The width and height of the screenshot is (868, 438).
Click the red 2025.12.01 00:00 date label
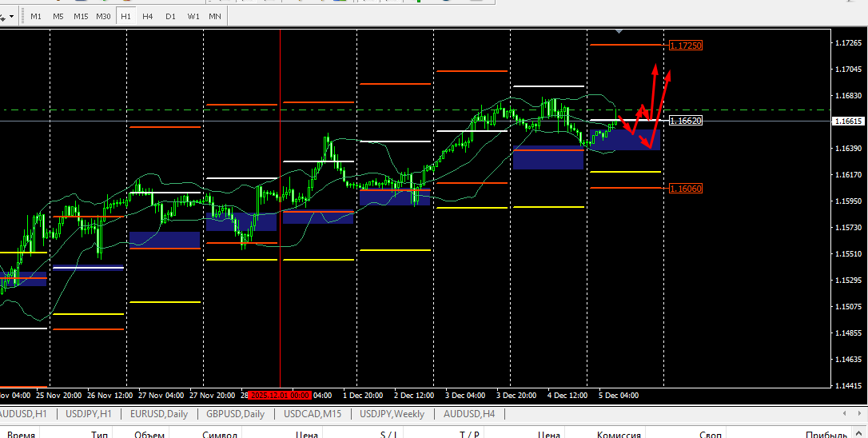point(280,396)
